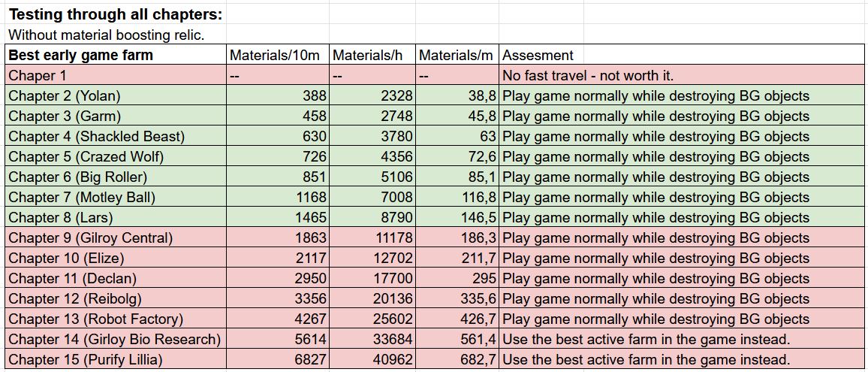Select the 'Chapter 2 (Yolan)' cell

click(65, 95)
